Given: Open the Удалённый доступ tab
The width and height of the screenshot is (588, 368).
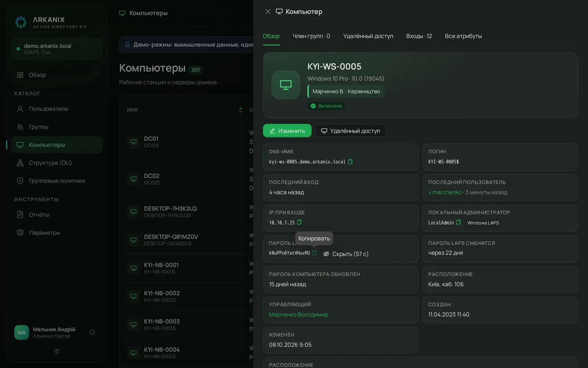Looking at the screenshot, I should (x=368, y=36).
